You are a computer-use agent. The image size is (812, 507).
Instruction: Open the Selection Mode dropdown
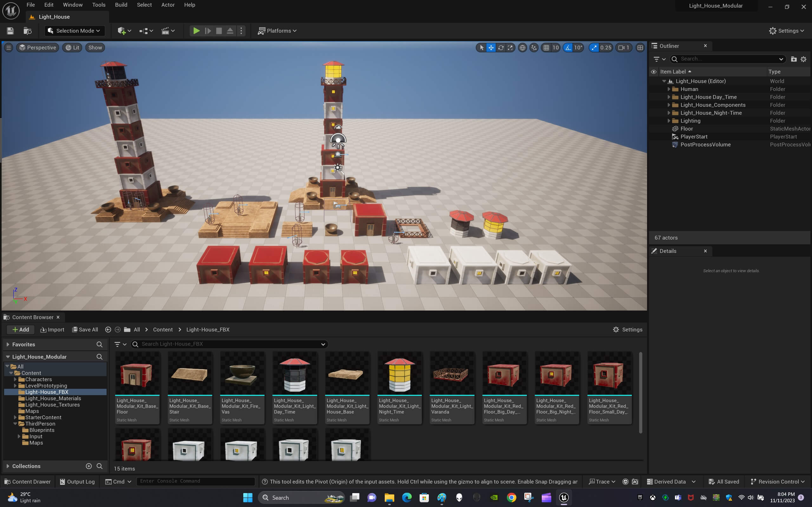pos(75,31)
